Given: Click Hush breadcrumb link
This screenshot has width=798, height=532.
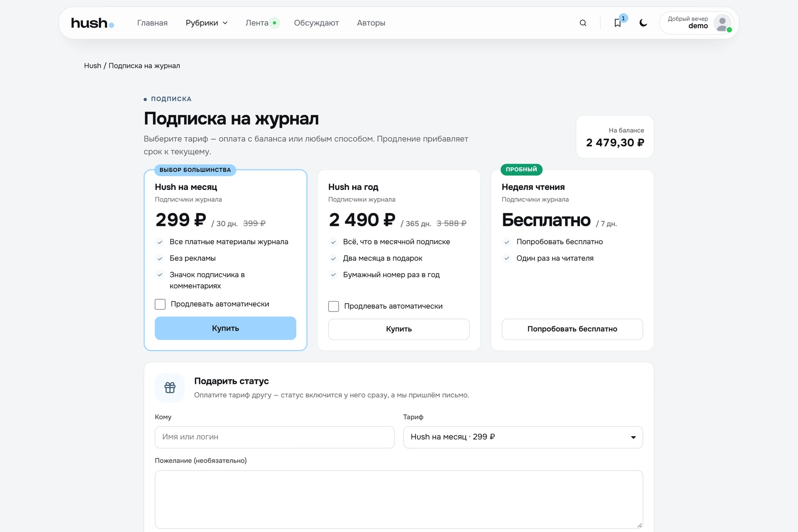Looking at the screenshot, I should (x=92, y=66).
